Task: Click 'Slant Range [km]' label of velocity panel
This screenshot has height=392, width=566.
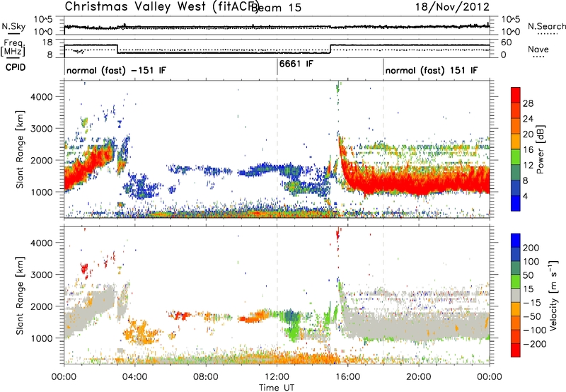Action: coord(20,296)
